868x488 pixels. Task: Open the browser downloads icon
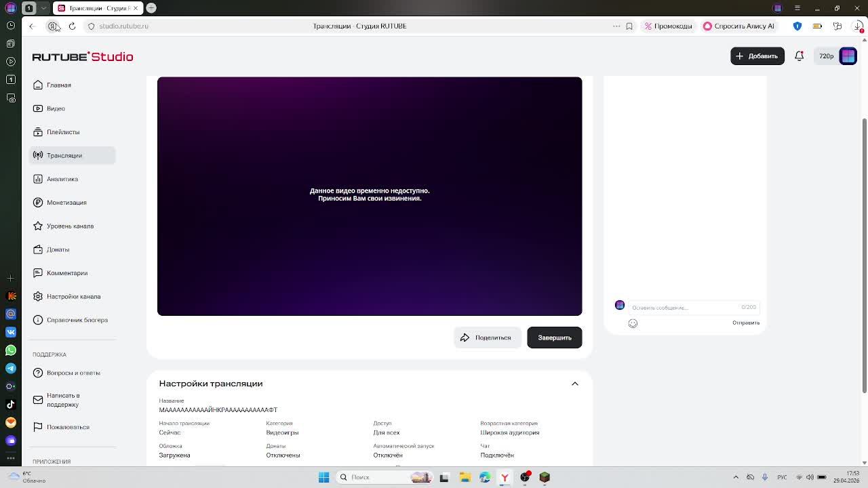pos(858,26)
